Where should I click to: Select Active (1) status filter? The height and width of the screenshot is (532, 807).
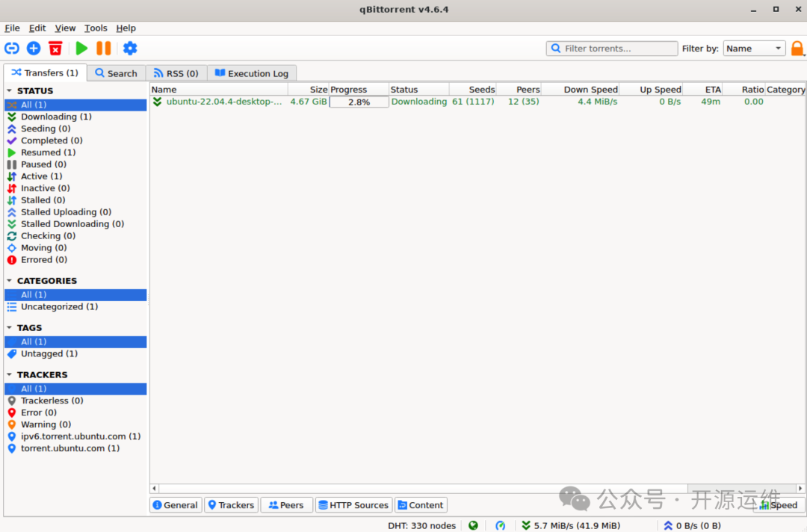point(75,176)
